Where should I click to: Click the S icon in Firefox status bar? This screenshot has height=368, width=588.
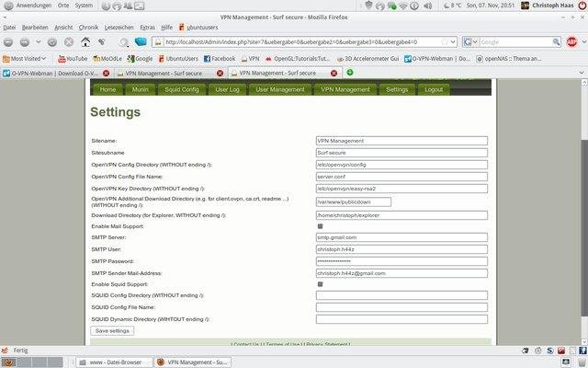point(549,351)
